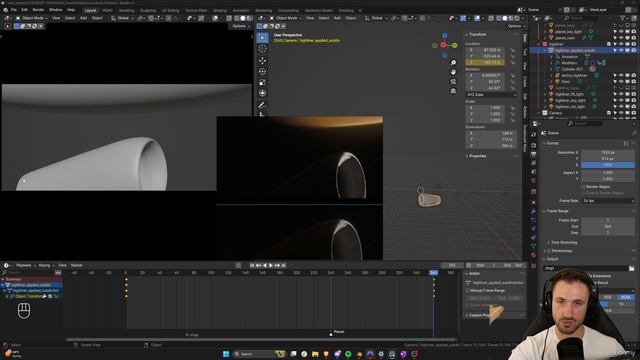Select the Rotate tool in viewport toolbar
640x360 pixels.
[262, 71]
